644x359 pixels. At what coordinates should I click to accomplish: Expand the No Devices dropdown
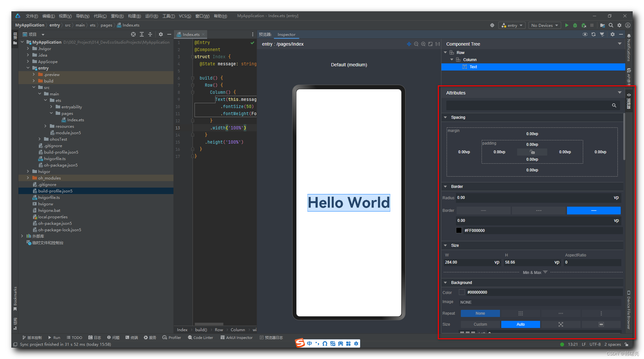(544, 25)
